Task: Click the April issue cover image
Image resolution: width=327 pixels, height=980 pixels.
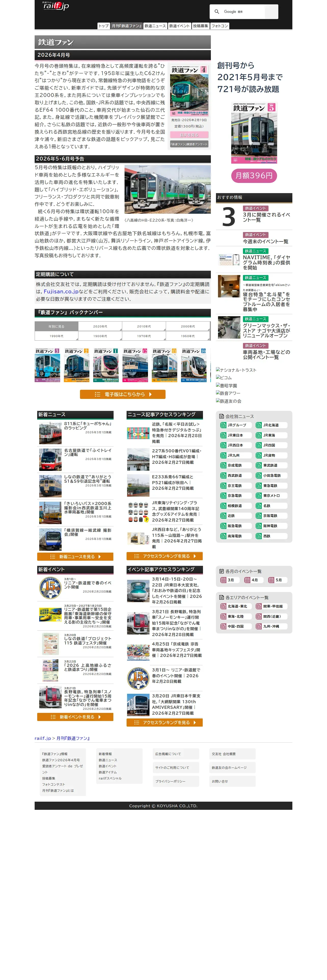Action: (x=189, y=91)
